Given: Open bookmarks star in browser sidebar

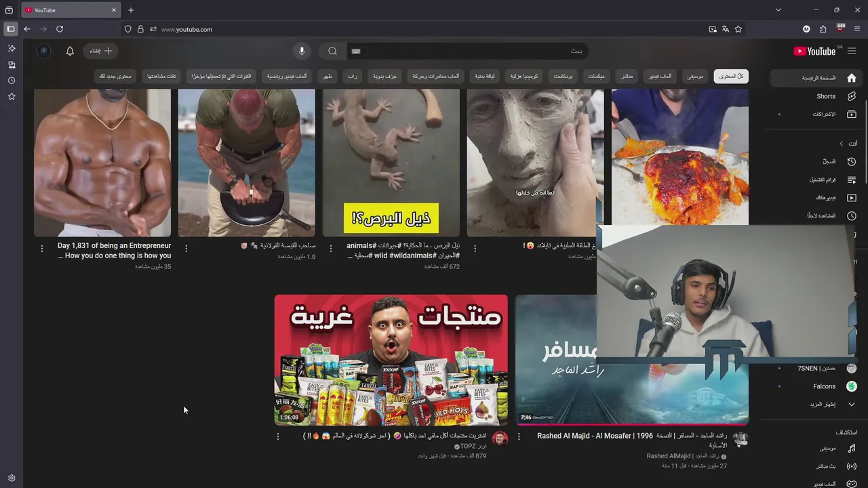Looking at the screenshot, I should (12, 96).
